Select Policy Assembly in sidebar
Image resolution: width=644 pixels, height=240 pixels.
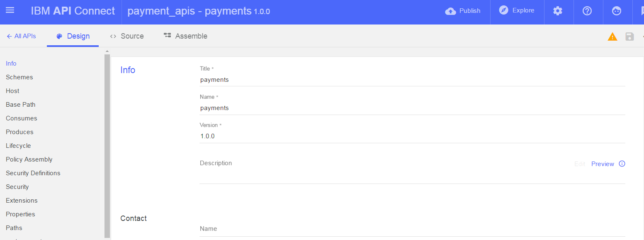(x=29, y=159)
